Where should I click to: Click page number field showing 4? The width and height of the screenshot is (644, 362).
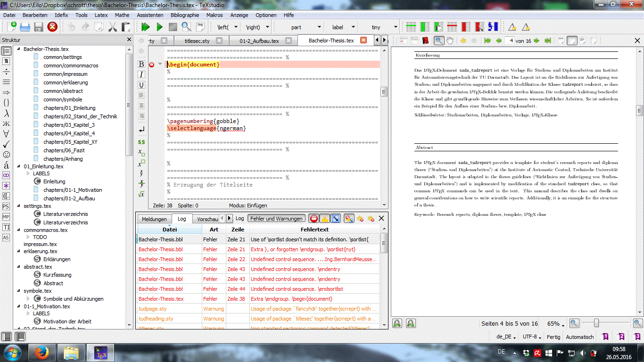click(x=509, y=41)
